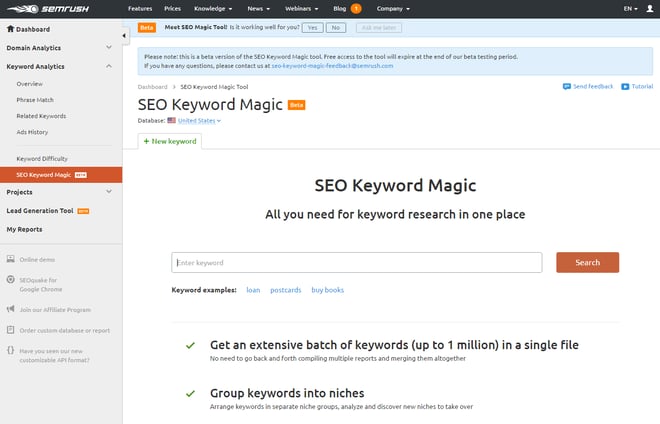The image size is (660, 424).
Task: Open the News dropdown menu
Action: [x=258, y=8]
